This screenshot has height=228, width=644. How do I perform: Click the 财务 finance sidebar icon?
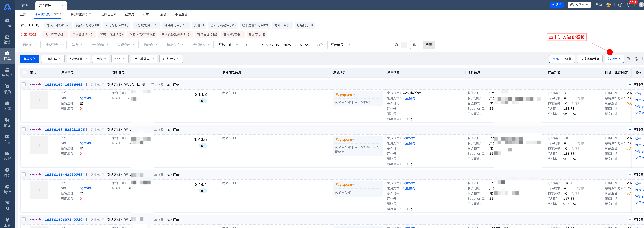pos(7,173)
